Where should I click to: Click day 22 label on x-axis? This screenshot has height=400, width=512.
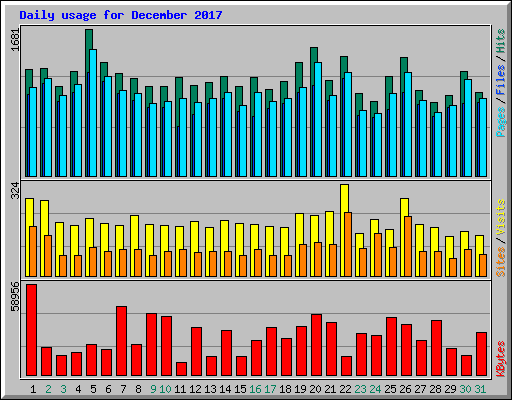click(x=345, y=389)
